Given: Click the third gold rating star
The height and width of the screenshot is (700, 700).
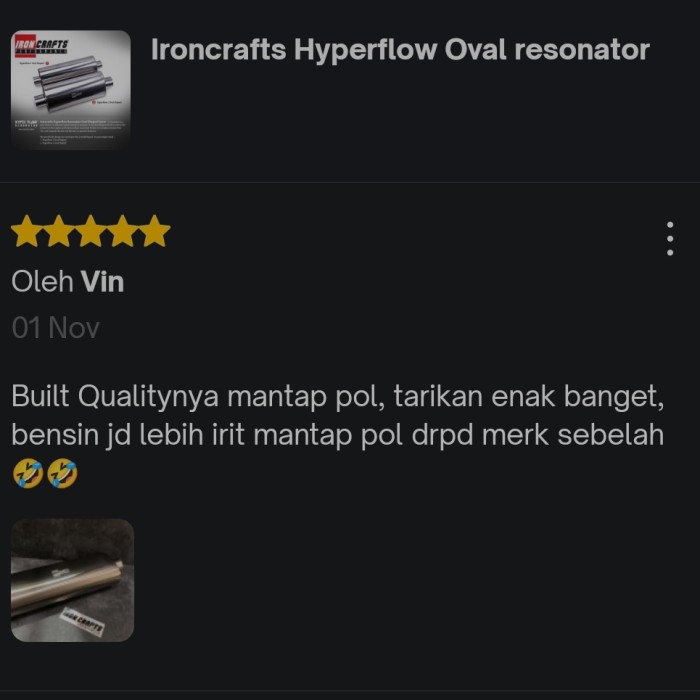Looking at the screenshot, I should point(91,231).
